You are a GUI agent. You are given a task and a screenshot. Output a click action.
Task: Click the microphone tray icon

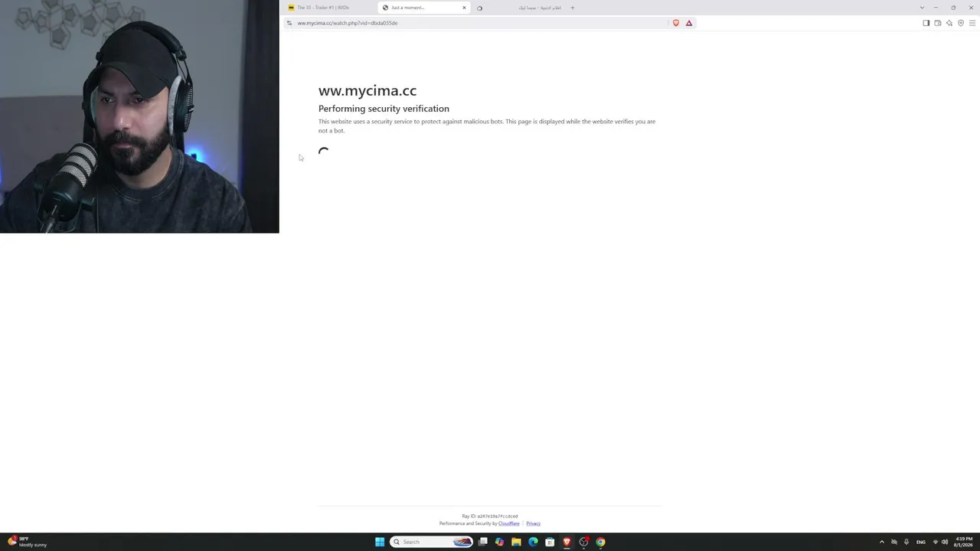pos(906,542)
